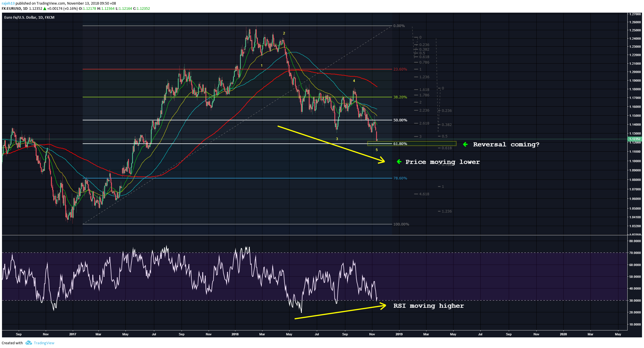This screenshot has width=644, height=348.
Task: Open the rajeh13 author profile link
Action: pyautogui.click(x=8, y=3)
